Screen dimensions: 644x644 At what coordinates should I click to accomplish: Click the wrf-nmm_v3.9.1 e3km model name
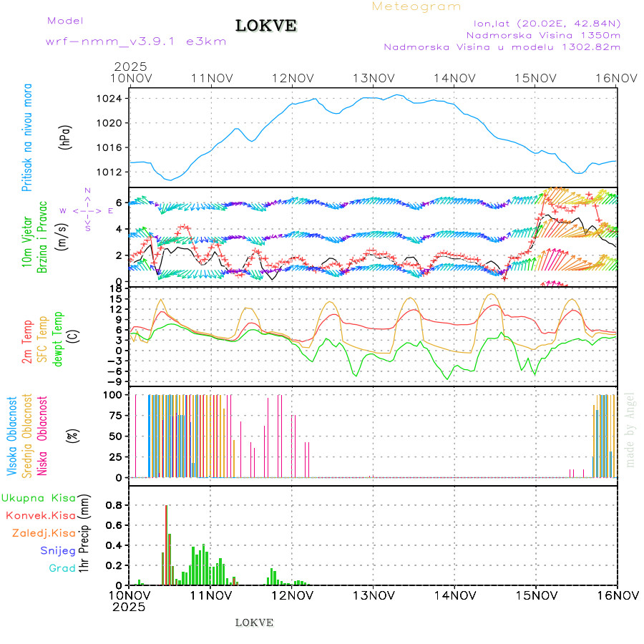136,41
